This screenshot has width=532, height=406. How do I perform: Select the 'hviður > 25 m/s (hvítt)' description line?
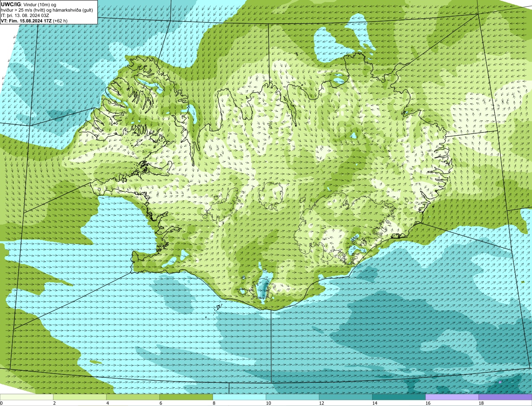47,10
